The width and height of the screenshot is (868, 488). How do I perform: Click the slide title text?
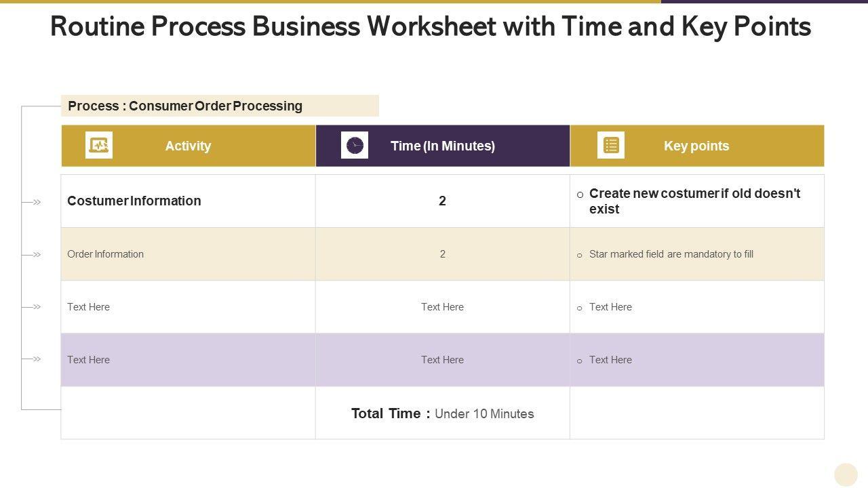431,27
